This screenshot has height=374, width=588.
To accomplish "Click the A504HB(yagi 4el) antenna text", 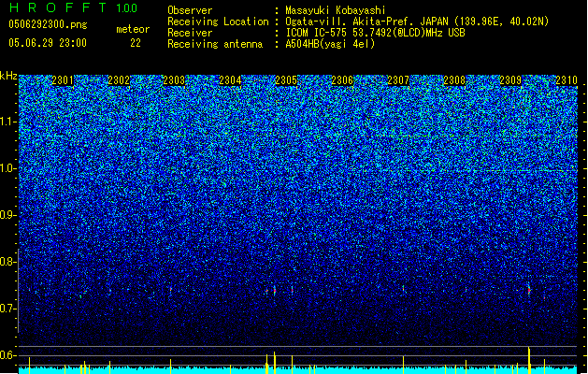I will pyautogui.click(x=330, y=44).
